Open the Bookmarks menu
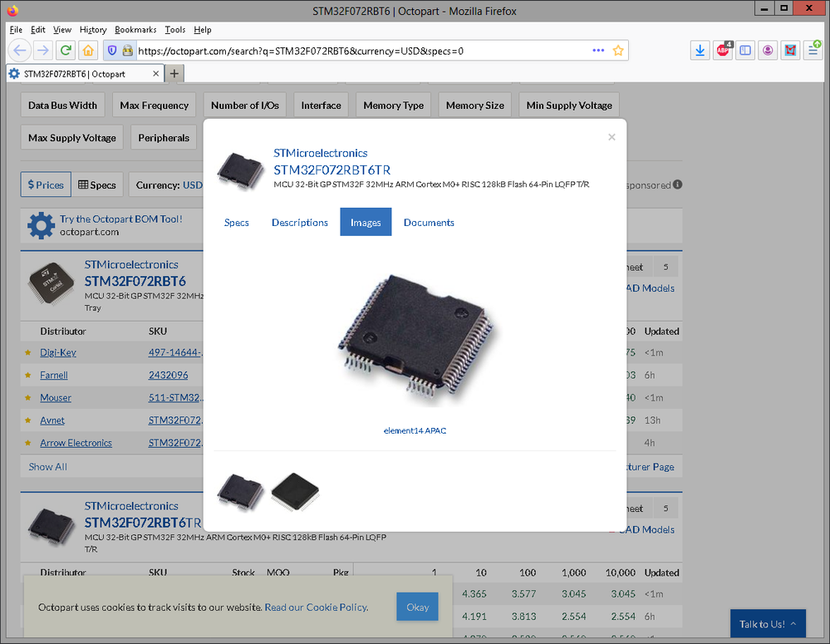 click(135, 30)
